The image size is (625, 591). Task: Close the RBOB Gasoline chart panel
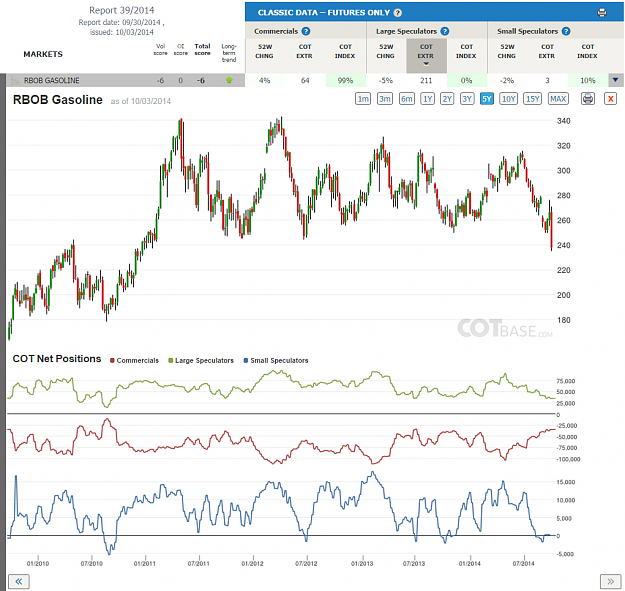(610, 98)
